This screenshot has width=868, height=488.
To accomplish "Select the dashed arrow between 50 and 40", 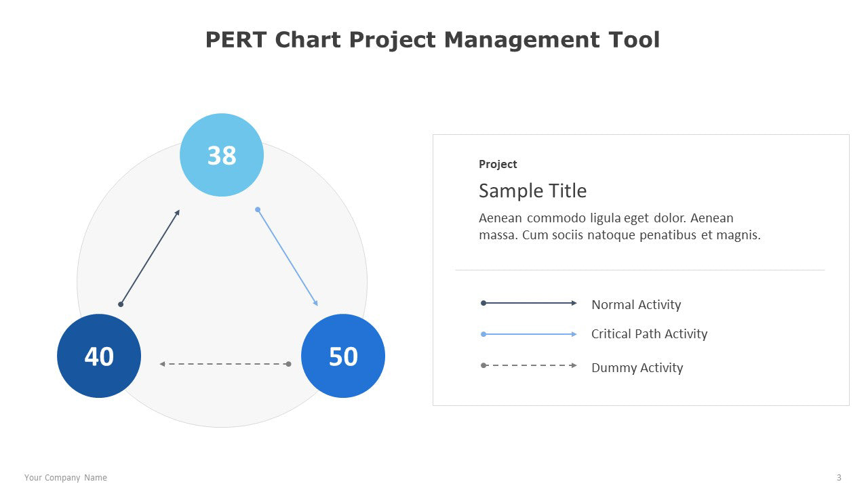I will coord(224,364).
